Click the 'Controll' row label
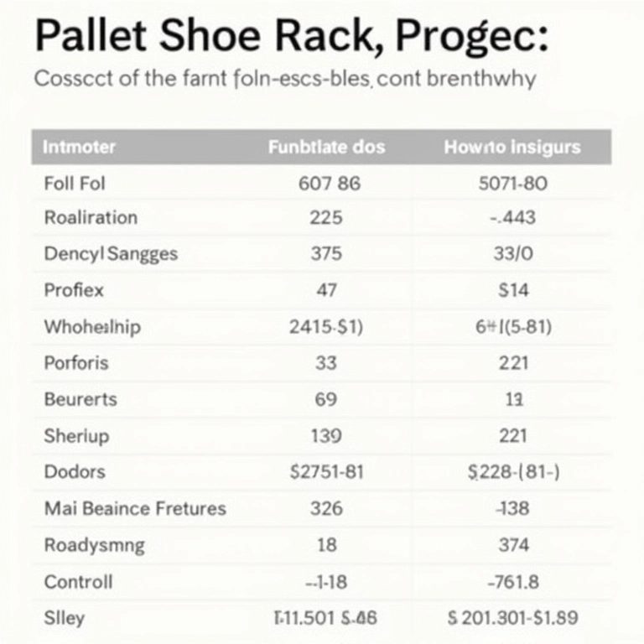Image resolution: width=644 pixels, height=644 pixels. 77,581
